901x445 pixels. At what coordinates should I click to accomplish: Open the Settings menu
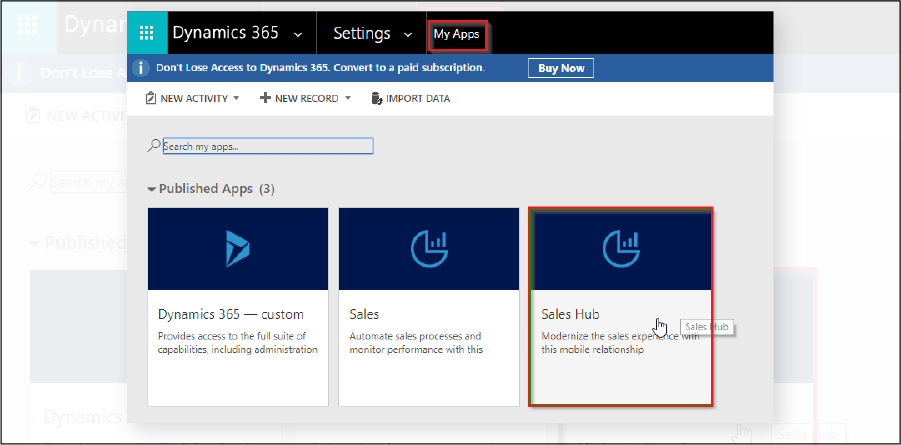coord(362,33)
